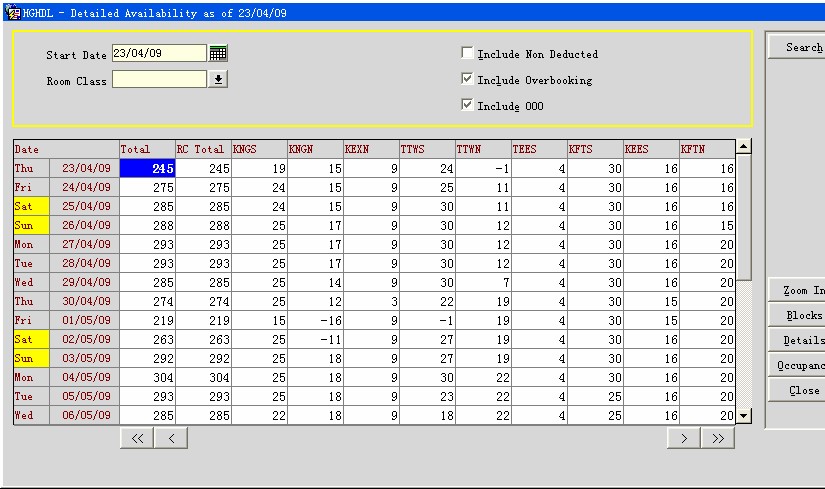Expand the Room Class dropdown list
The height and width of the screenshot is (489, 825).
218,79
